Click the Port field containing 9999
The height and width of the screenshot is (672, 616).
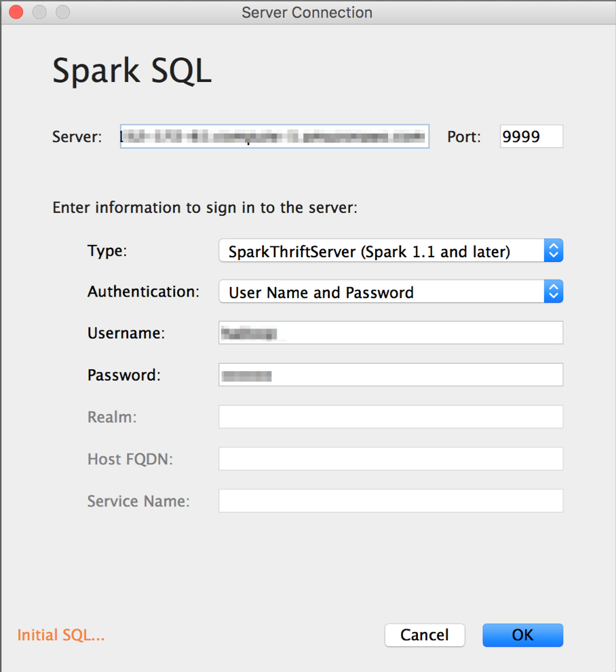click(531, 136)
